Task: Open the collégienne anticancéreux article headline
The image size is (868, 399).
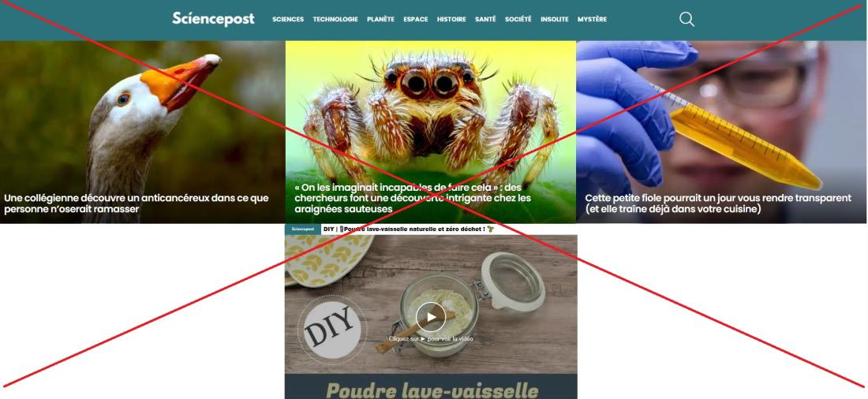Action: [137, 203]
